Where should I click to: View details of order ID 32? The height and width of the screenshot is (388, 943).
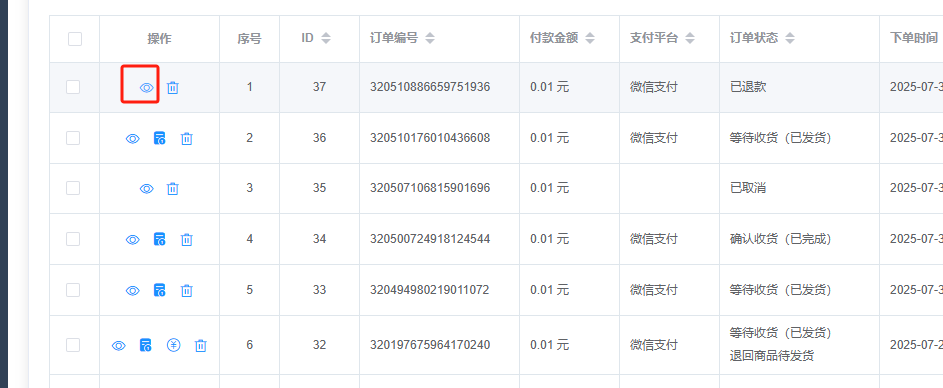click(118, 346)
